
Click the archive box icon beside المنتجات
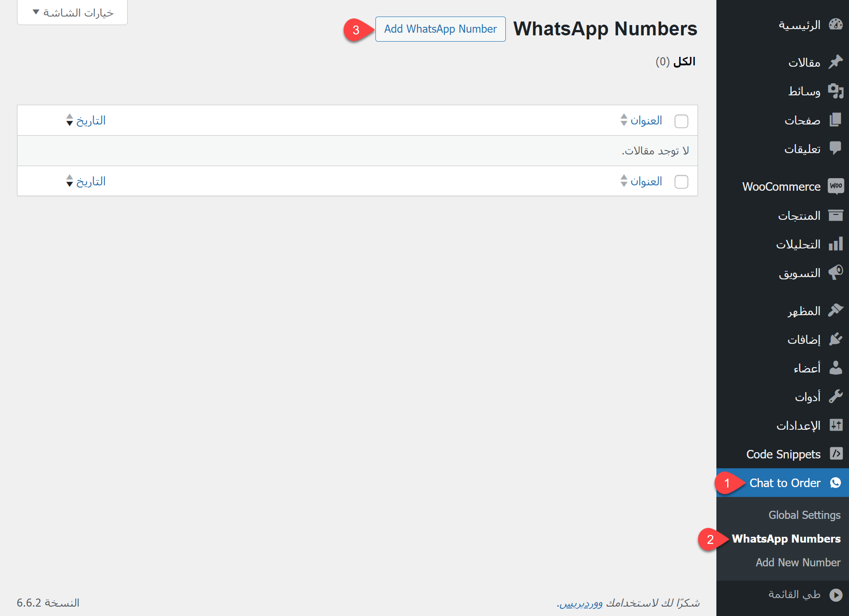point(836,215)
